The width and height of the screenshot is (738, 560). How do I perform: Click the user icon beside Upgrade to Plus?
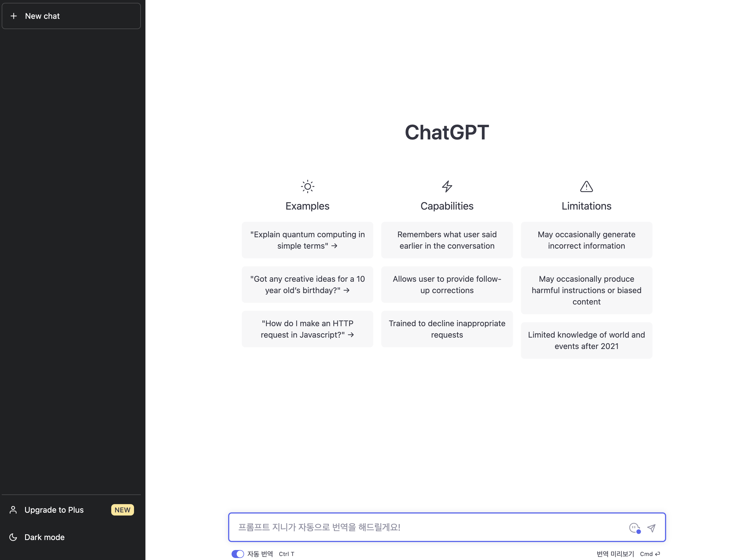click(13, 510)
